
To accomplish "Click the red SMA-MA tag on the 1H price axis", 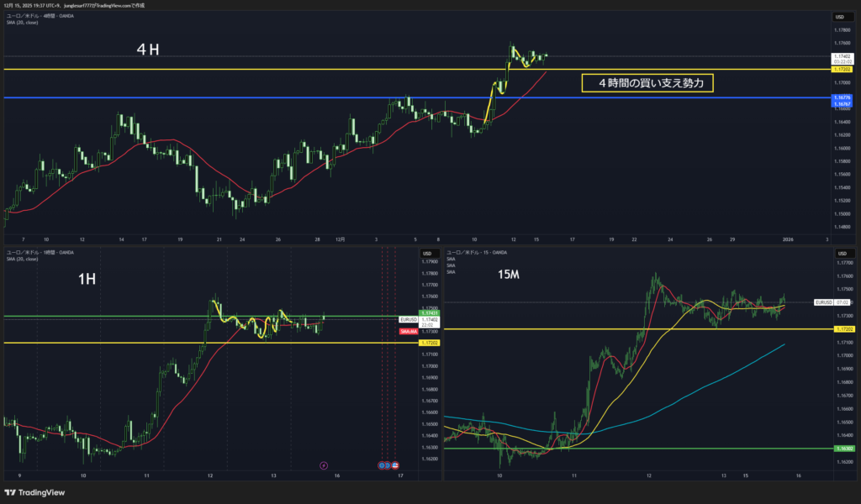I will 408,332.
